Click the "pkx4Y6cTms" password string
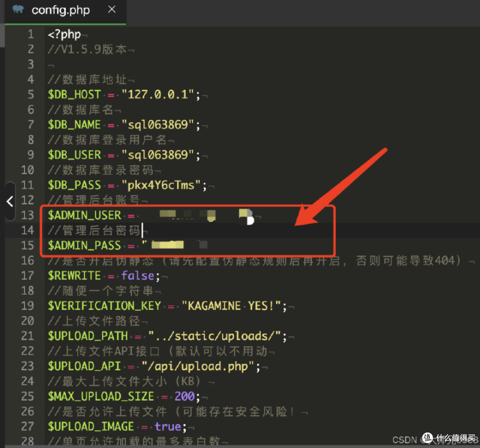The width and height of the screenshot is (480, 448). click(x=161, y=185)
